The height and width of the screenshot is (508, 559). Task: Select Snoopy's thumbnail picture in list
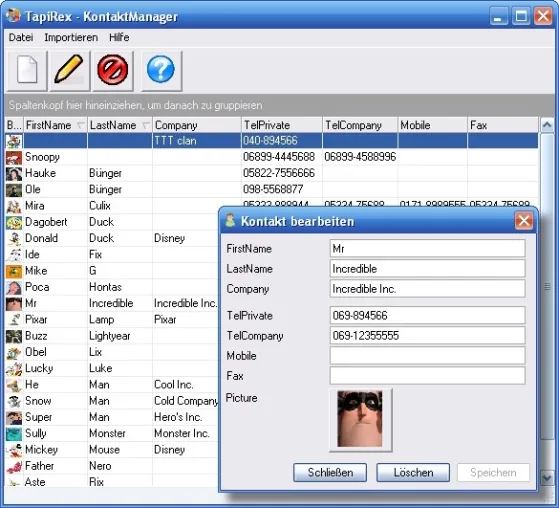click(x=14, y=157)
